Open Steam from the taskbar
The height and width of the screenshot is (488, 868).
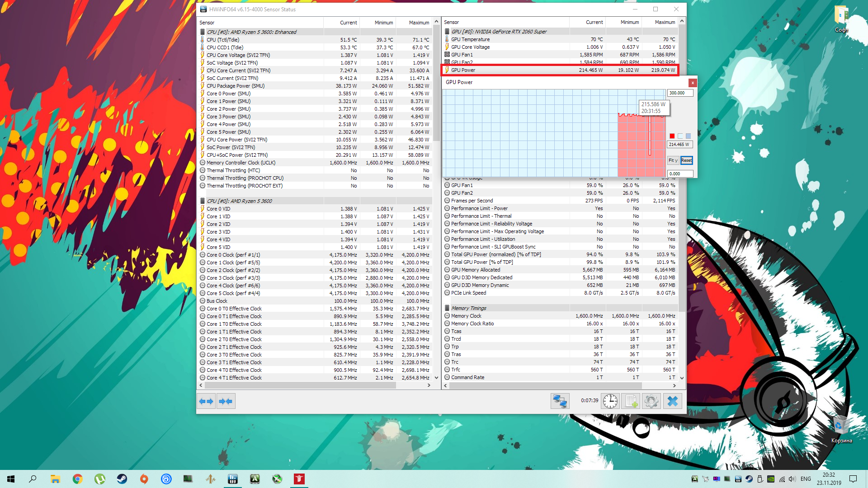(x=122, y=479)
